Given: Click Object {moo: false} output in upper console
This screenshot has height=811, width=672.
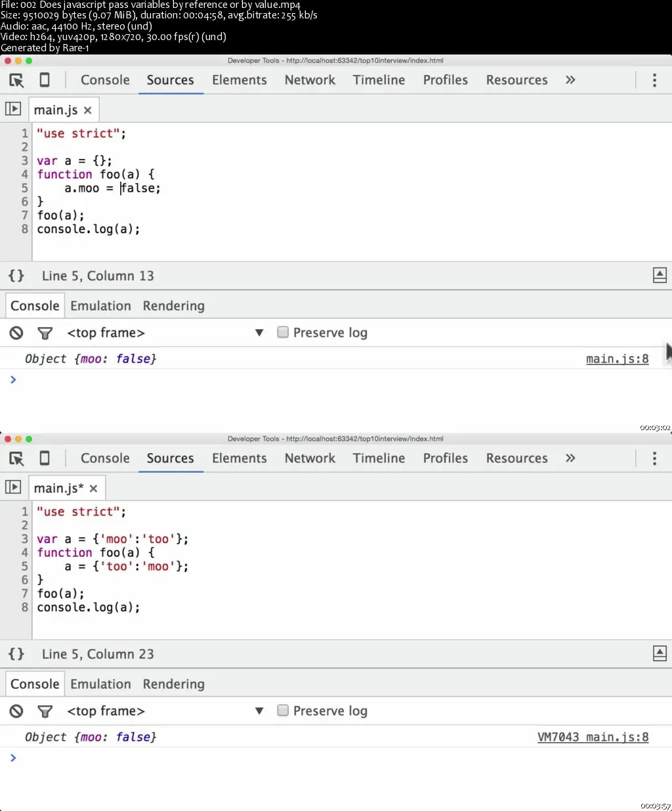Looking at the screenshot, I should click(91, 359).
